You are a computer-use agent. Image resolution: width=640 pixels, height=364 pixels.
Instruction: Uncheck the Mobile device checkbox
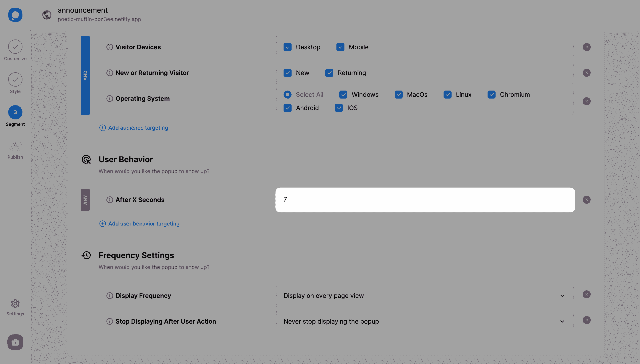tap(340, 47)
